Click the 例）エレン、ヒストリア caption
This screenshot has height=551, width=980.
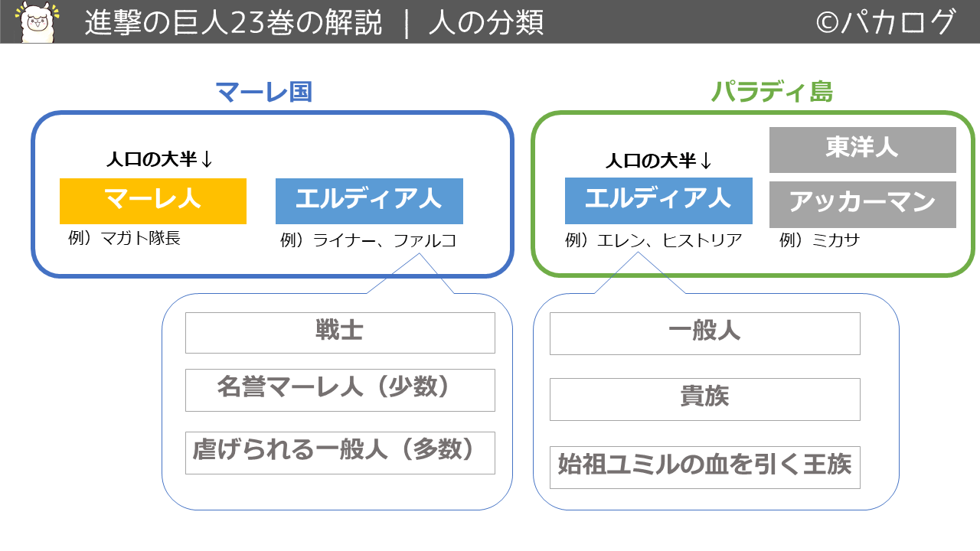(654, 240)
